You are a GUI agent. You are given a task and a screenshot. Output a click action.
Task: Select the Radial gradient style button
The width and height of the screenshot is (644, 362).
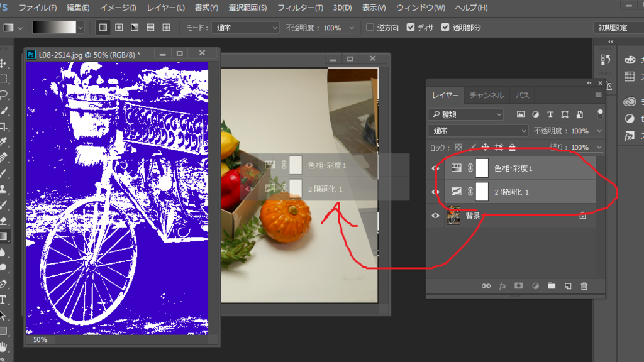119,28
